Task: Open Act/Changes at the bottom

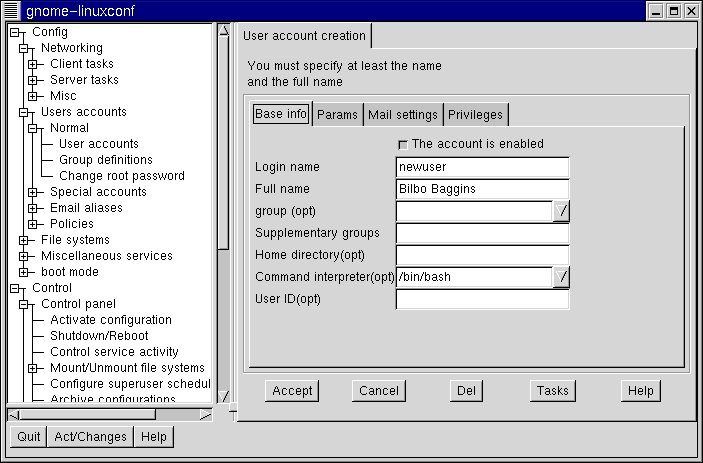Action: point(90,437)
